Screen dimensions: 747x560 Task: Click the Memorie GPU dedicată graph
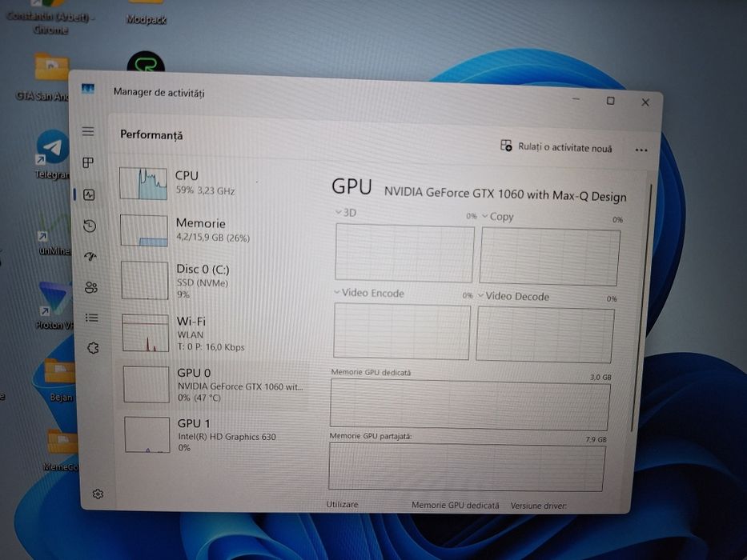[x=470, y=406]
